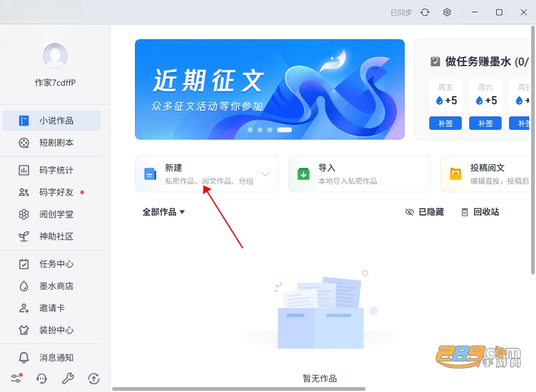Show hidden works via 已隐藏
This screenshot has height=392, width=536.
tap(424, 212)
